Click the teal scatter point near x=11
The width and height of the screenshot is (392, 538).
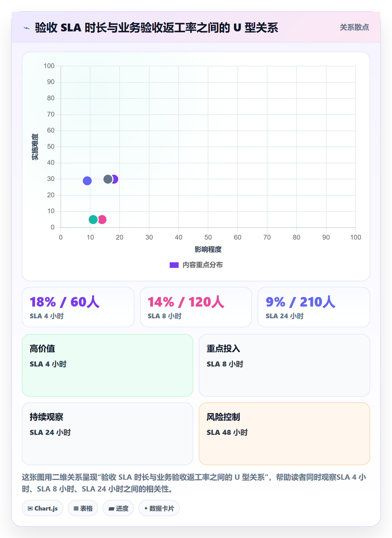coord(93,219)
